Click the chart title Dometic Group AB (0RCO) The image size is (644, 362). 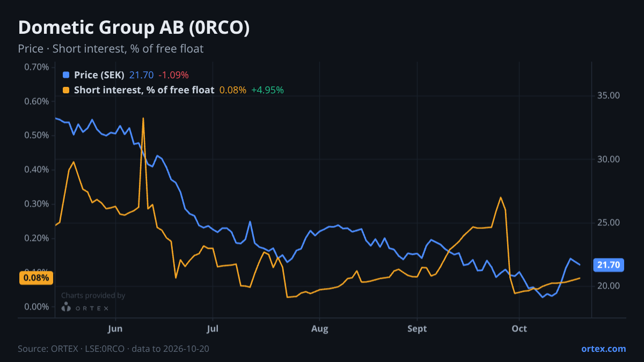point(134,28)
